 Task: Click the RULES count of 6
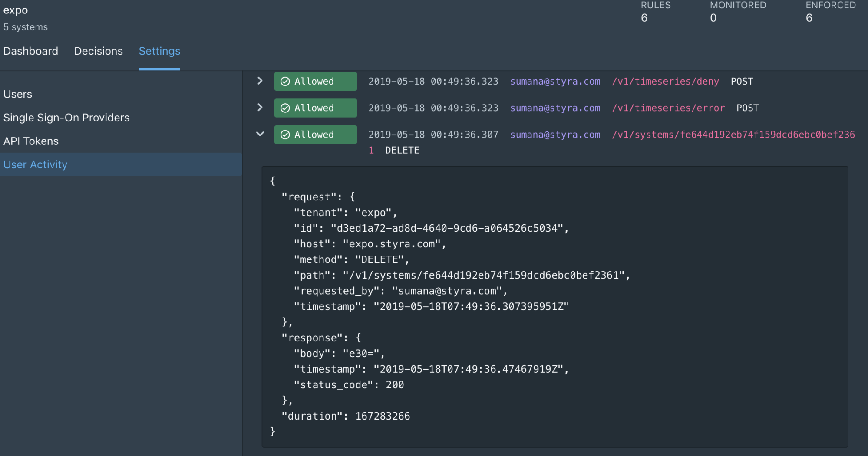[644, 18]
